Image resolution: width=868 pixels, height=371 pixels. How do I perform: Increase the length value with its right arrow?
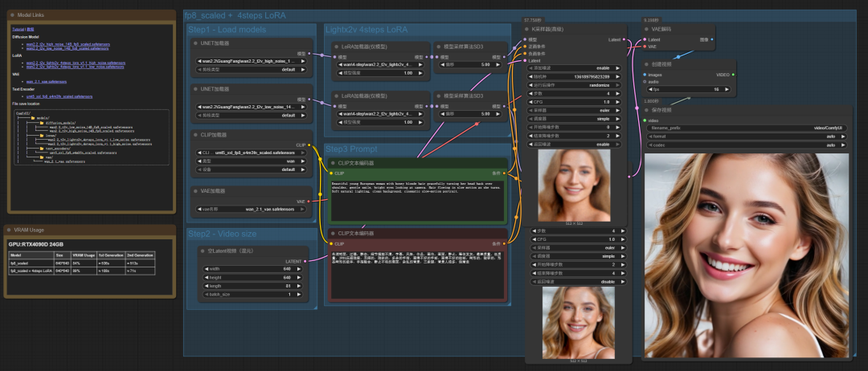(300, 286)
